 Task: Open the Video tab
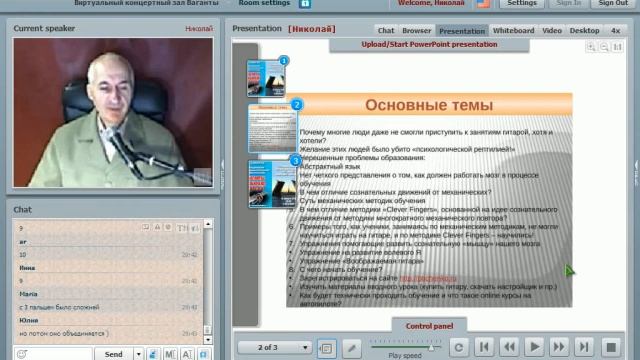(x=552, y=31)
